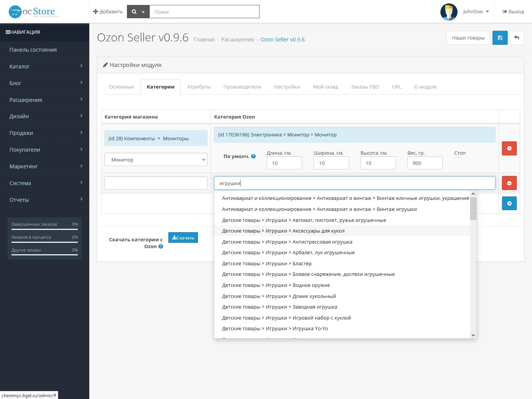Open Главная breadcrumb link

[x=204, y=40]
